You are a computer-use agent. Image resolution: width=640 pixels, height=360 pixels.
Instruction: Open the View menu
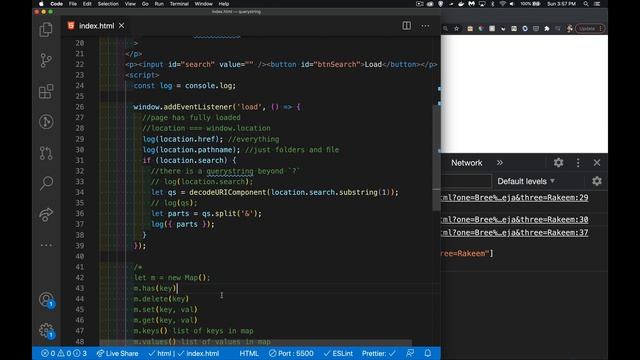[x=130, y=4]
